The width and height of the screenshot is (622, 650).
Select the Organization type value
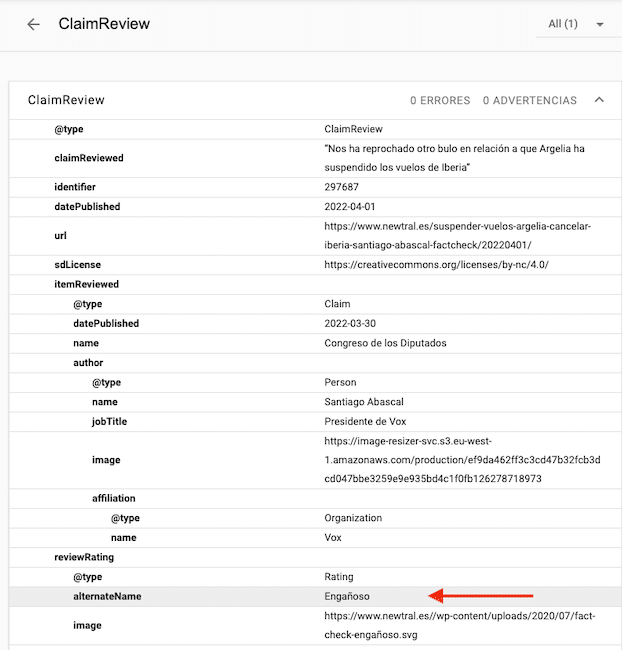click(353, 518)
